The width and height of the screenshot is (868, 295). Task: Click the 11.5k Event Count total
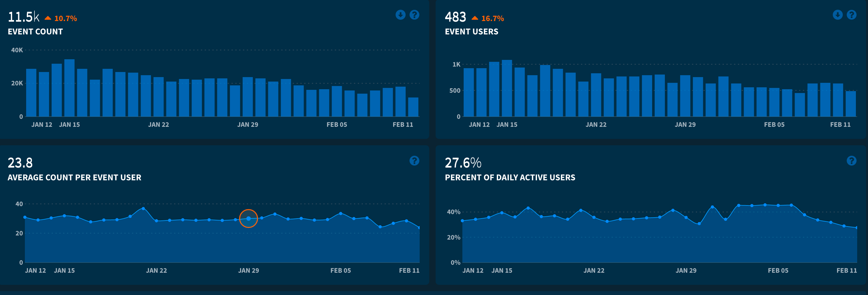(23, 17)
